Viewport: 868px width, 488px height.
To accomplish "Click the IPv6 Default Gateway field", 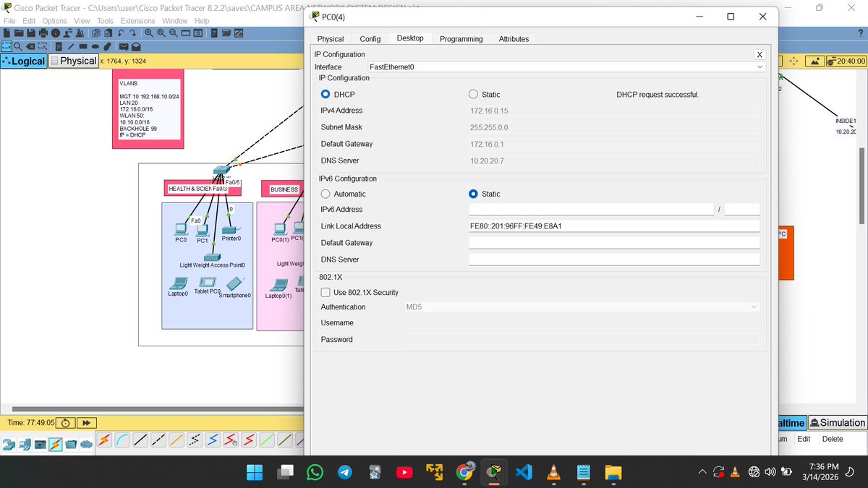I will click(614, 243).
